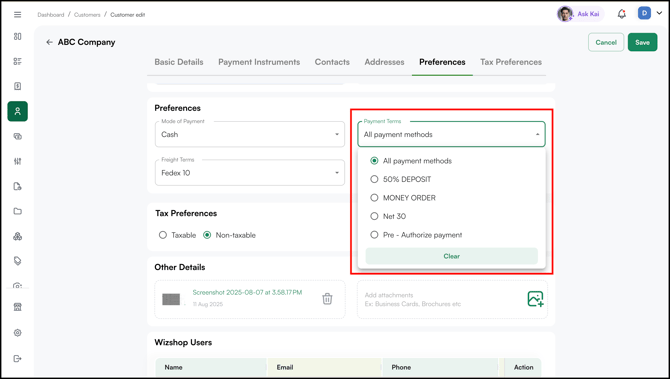Viewport: 670px width, 379px height.
Task: Switch to the Payment Instruments tab
Action: tap(259, 62)
